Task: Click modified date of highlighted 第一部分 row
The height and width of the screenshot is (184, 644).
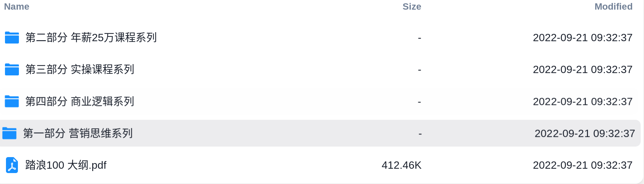Action: (x=585, y=133)
